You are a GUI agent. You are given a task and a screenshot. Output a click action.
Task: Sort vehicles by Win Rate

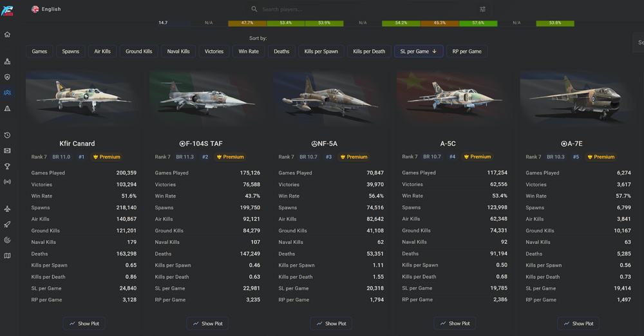249,51
